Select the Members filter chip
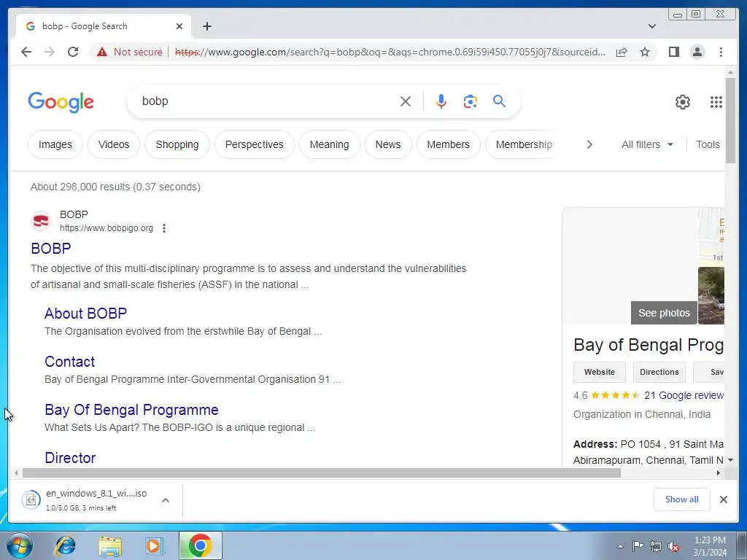The height and width of the screenshot is (560, 747). click(448, 144)
